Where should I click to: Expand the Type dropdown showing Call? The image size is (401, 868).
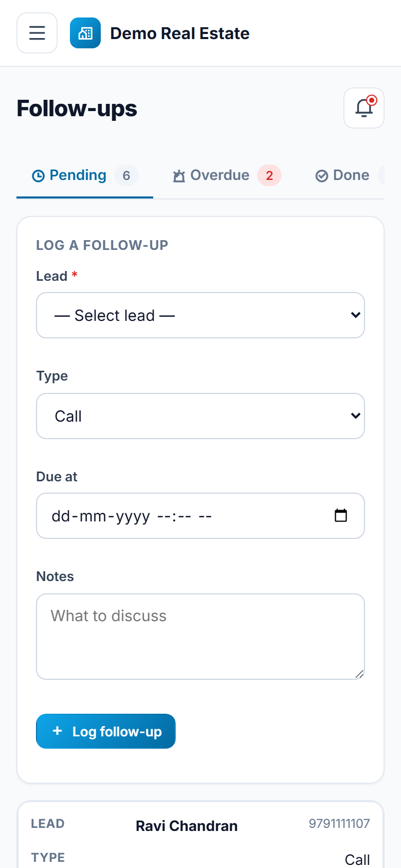coord(200,416)
